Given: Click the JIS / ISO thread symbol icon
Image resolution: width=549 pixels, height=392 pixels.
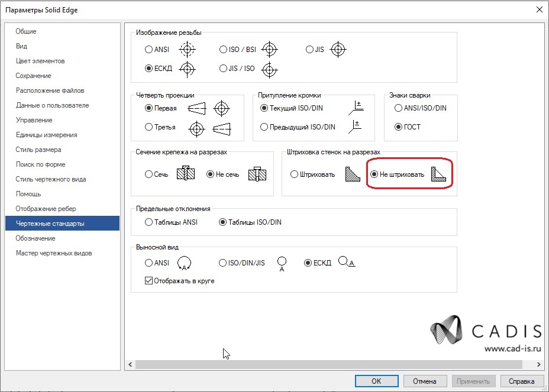Looking at the screenshot, I should [270, 70].
